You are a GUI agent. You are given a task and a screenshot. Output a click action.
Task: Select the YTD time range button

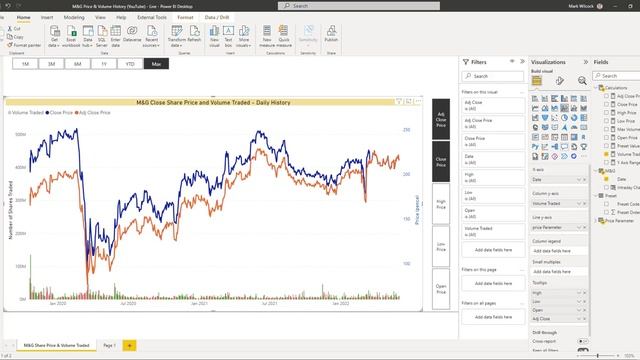pyautogui.click(x=130, y=64)
